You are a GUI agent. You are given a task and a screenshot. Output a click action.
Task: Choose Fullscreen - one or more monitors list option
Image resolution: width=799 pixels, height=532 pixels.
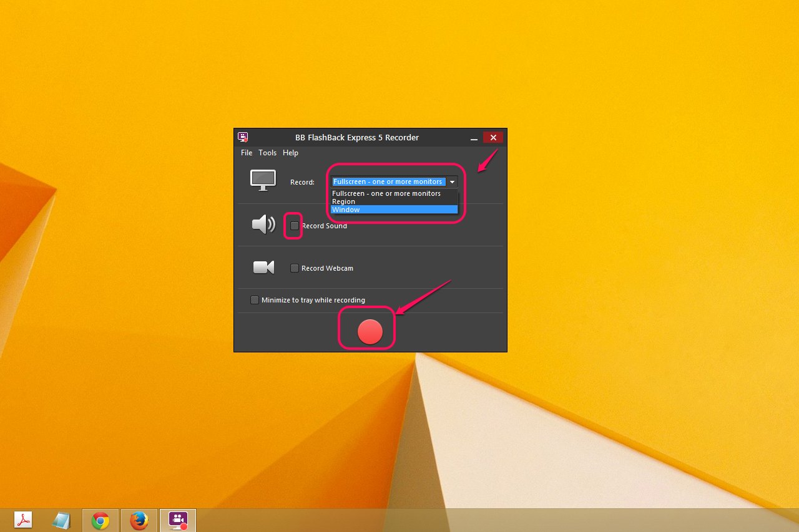click(394, 193)
